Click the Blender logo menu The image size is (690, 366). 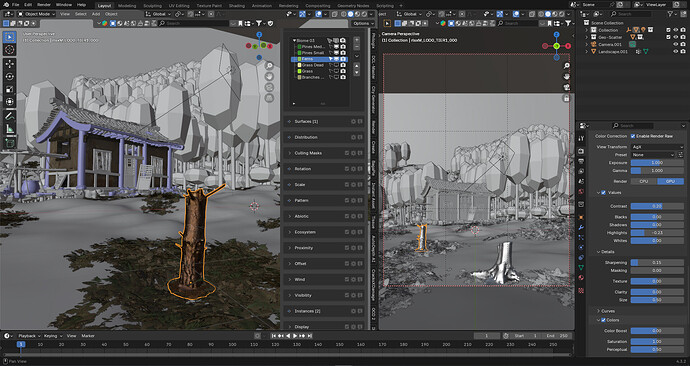click(6, 5)
